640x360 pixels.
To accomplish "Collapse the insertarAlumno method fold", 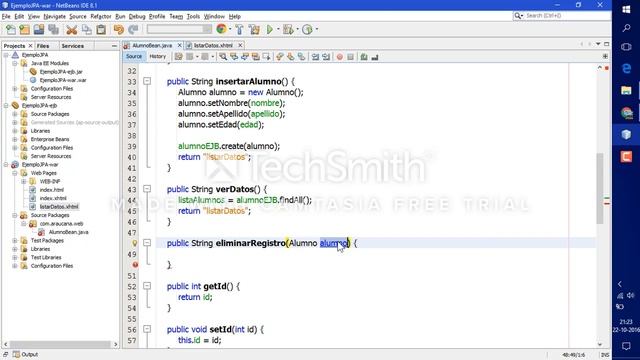I will tap(147, 81).
